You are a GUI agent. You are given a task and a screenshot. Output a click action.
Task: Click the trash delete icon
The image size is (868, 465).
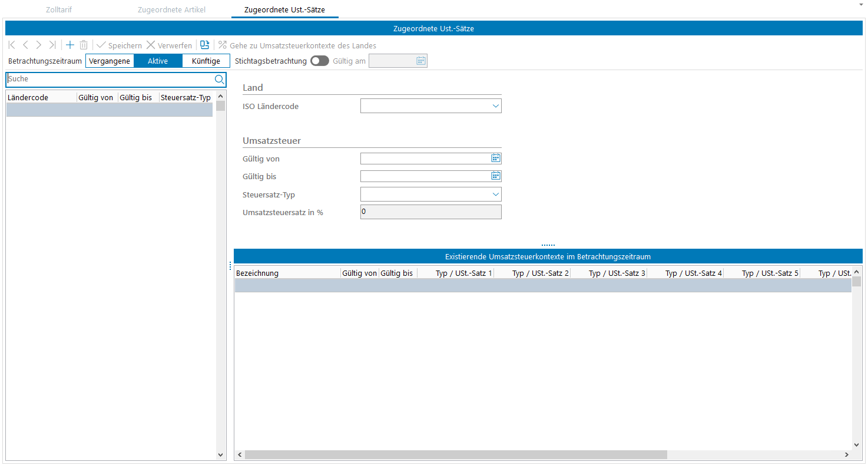coord(84,45)
